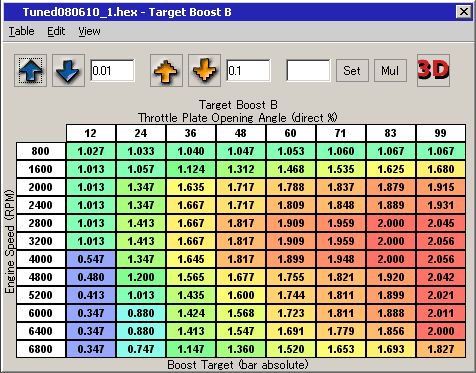The height and width of the screenshot is (373, 476).
Task: Select cell 1.779 in the 6400 row
Action: [x=341, y=331]
